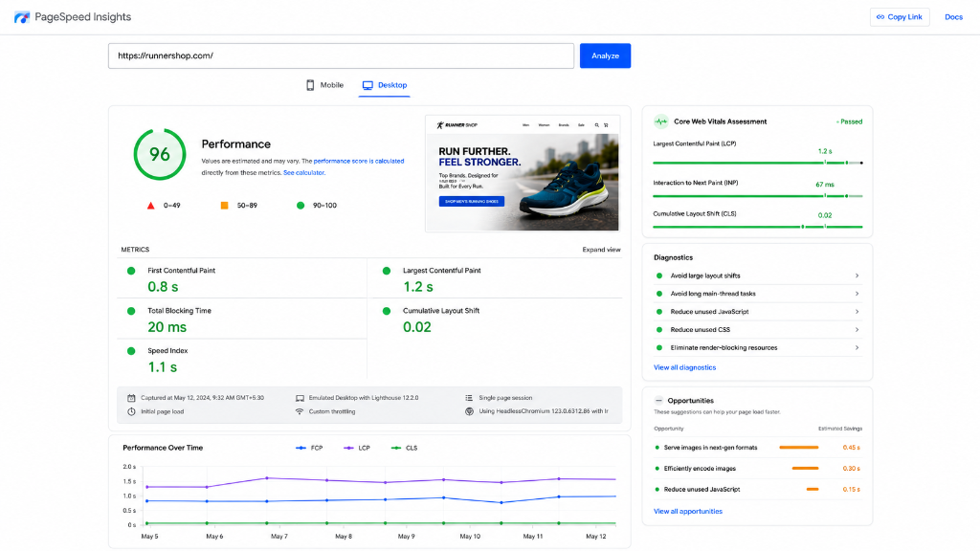Image resolution: width=980 pixels, height=551 pixels.
Task: Click the 1.1 s Speed Index value
Action: point(162,367)
